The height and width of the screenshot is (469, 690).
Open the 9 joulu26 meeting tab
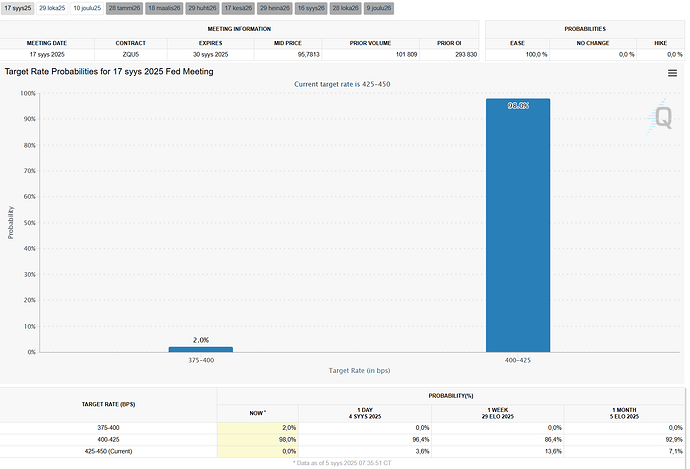pos(379,8)
